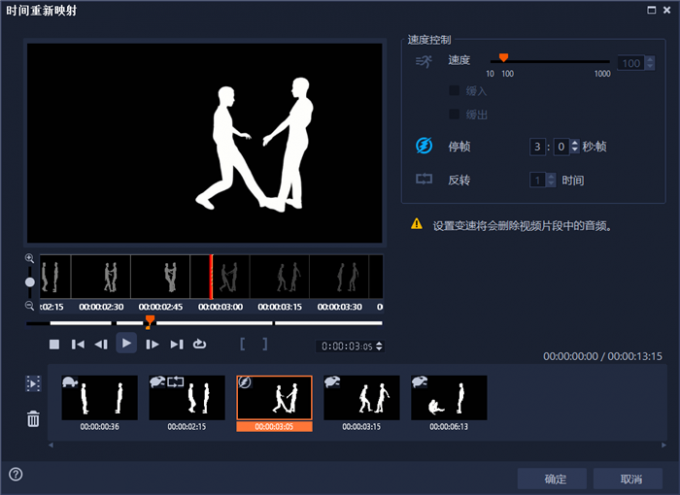
Task: Click the speed (速度) runner icon
Action: tap(424, 62)
